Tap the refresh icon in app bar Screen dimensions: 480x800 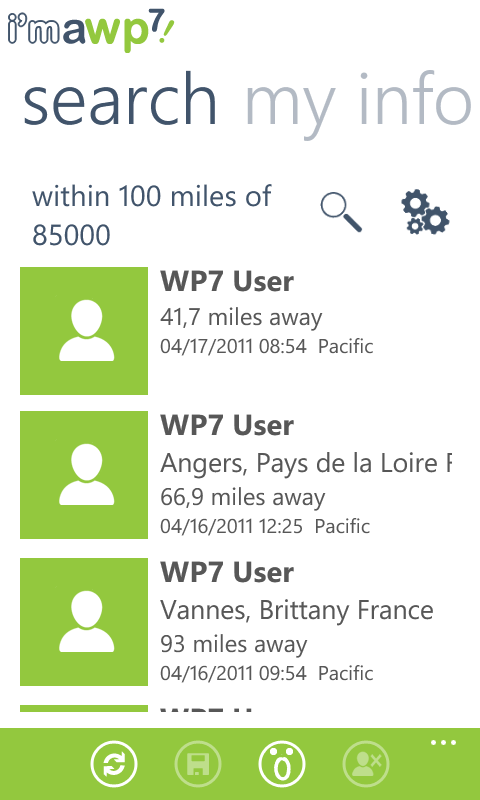114,765
